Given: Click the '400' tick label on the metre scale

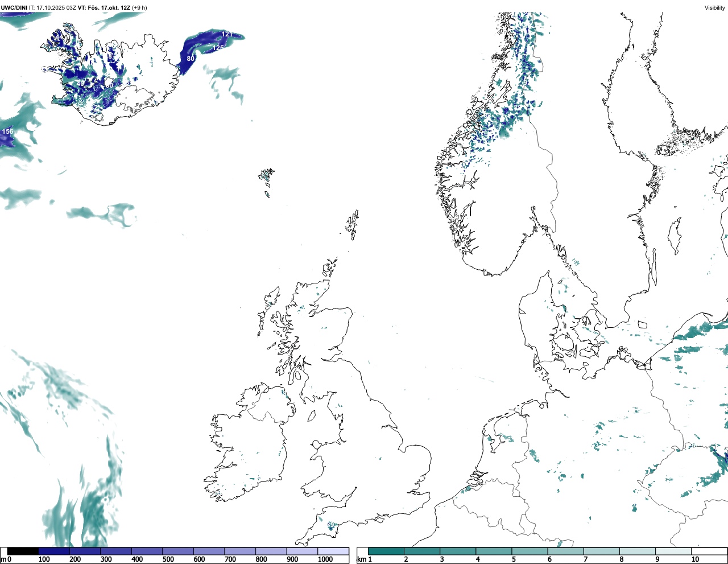Looking at the screenshot, I should 137,559.
